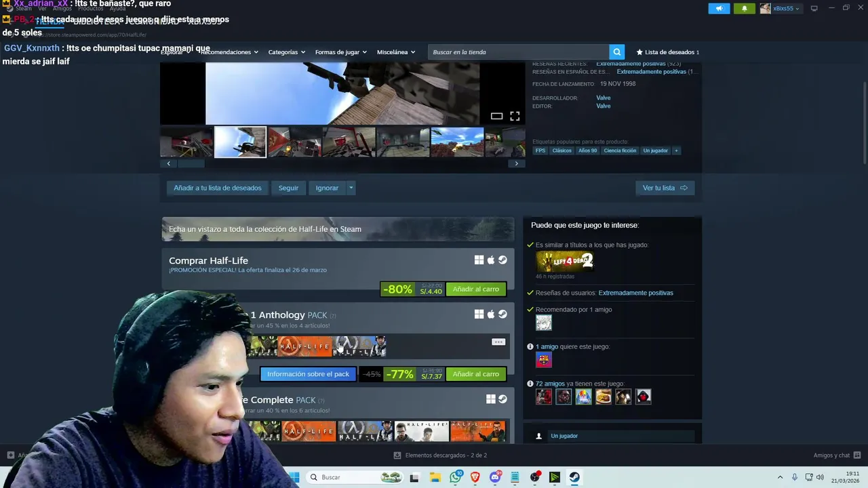The height and width of the screenshot is (488, 868).
Task: Click the Steam icon in Comprar Half-Life row
Action: click(x=502, y=260)
